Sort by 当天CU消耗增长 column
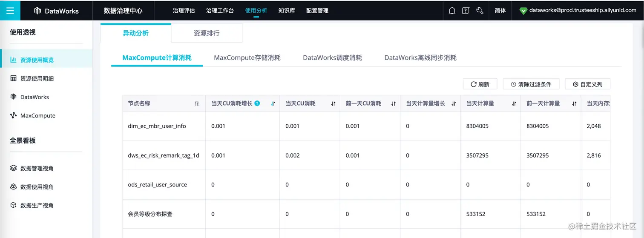Viewport: 644px width, 238px height. pyautogui.click(x=273, y=103)
